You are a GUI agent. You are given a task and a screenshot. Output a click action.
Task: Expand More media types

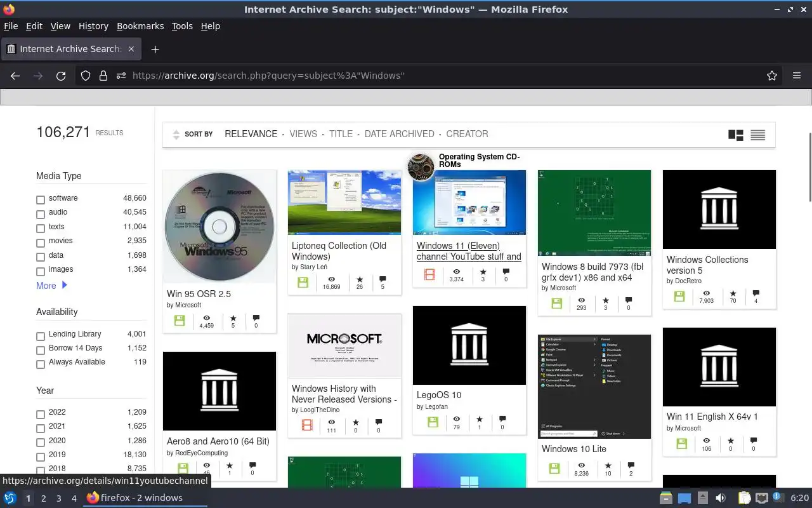click(x=51, y=286)
